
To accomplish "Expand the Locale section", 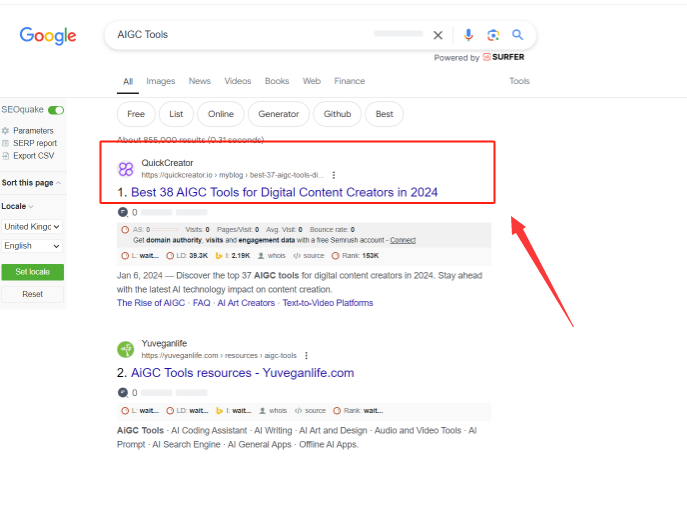I will 18,206.
